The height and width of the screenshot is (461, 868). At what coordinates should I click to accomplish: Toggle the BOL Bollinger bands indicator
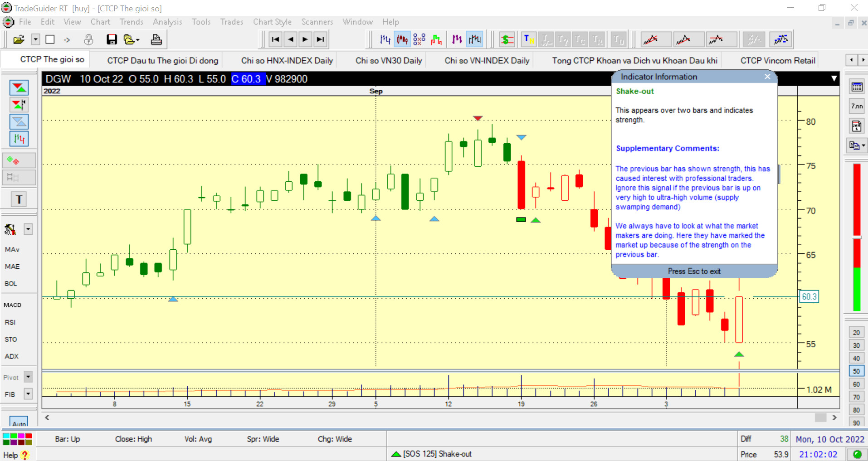click(11, 284)
